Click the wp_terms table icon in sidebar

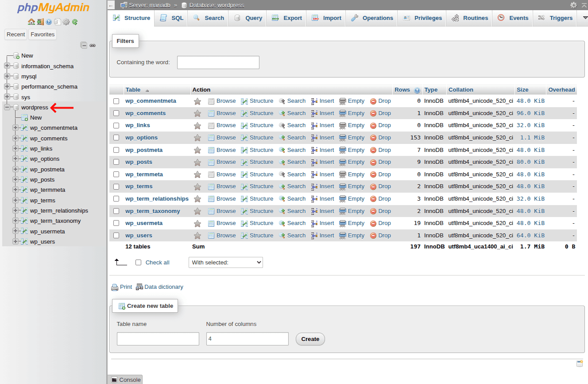(x=25, y=200)
